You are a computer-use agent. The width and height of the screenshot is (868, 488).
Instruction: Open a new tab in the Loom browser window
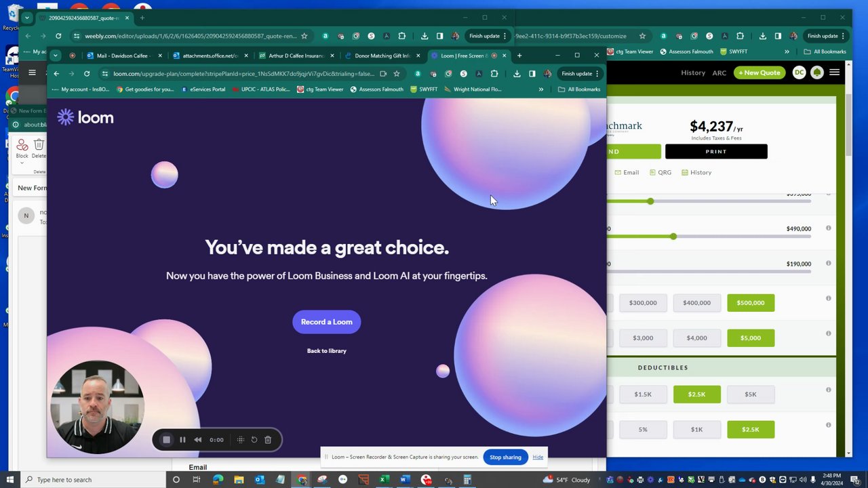519,56
